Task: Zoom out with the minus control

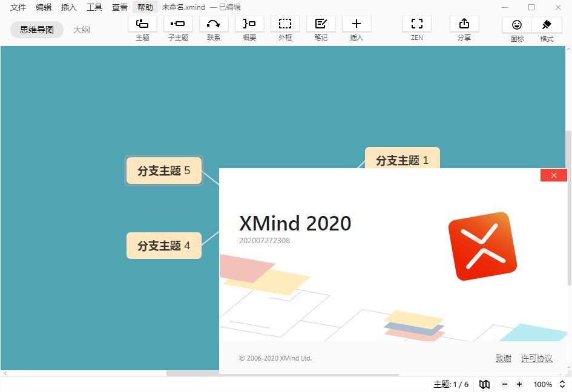Action: coord(504,384)
